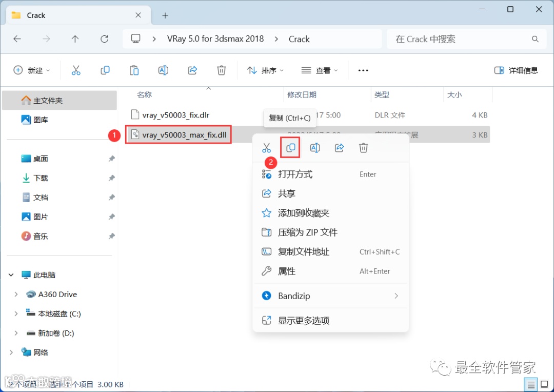Unpin 音乐 from quick access

click(x=111, y=236)
